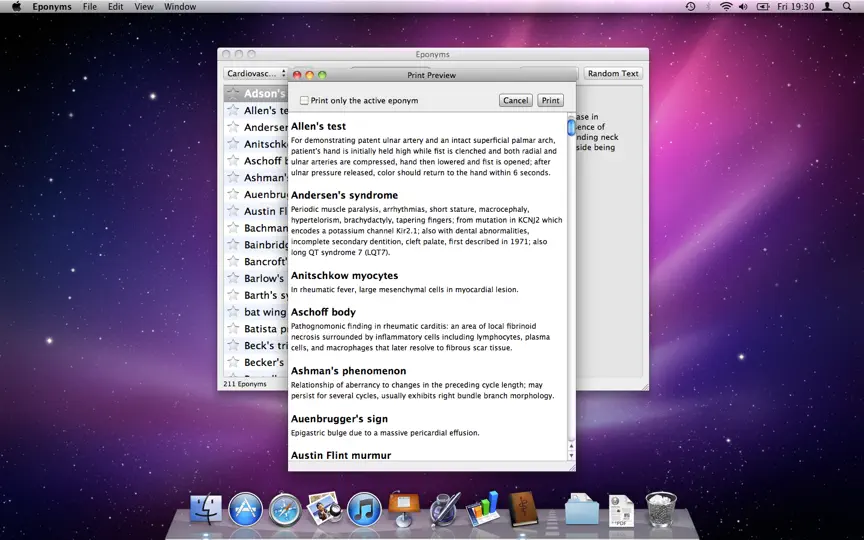This screenshot has width=864, height=540.
Task: Click the star icon on Beck's triad row
Action: tap(234, 345)
